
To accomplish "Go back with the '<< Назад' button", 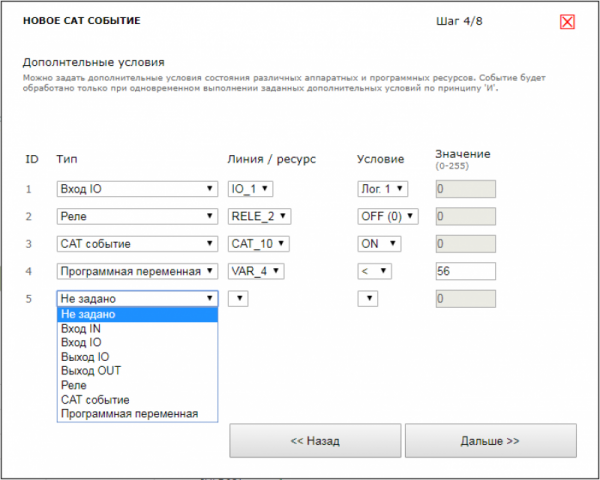I will 315,441.
